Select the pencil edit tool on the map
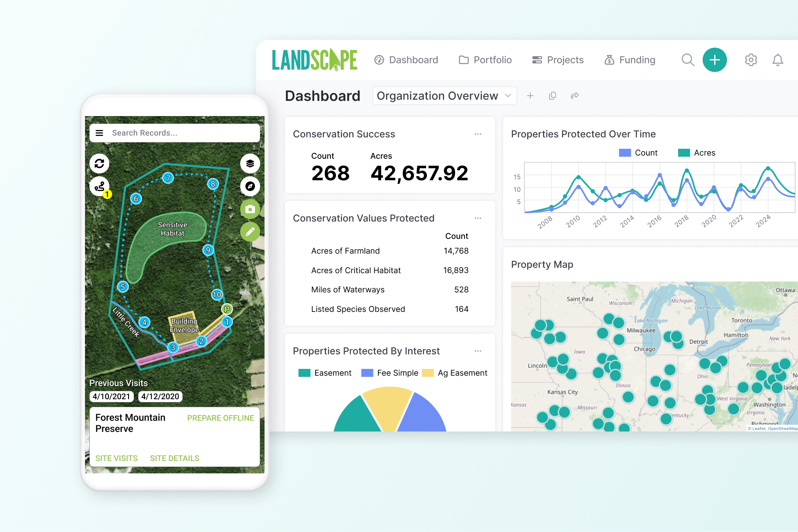Viewport: 798px width, 532px height. [x=250, y=232]
